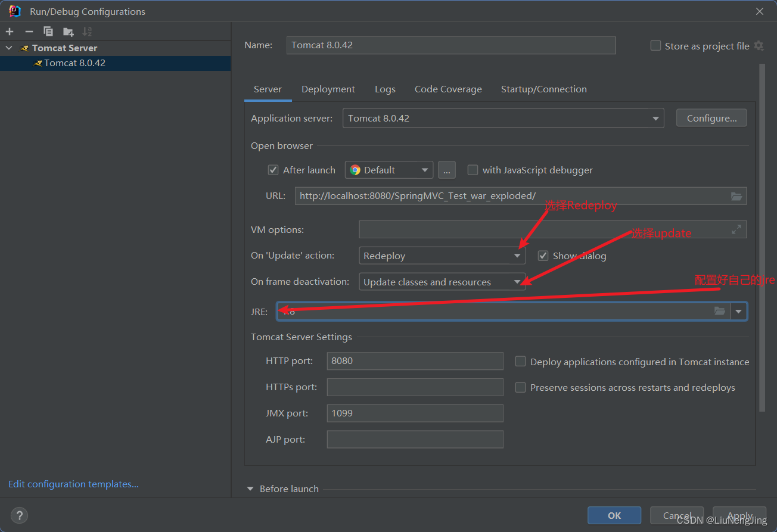Close the Run/Debug Configurations dialog
This screenshot has height=532, width=777.
click(760, 11)
